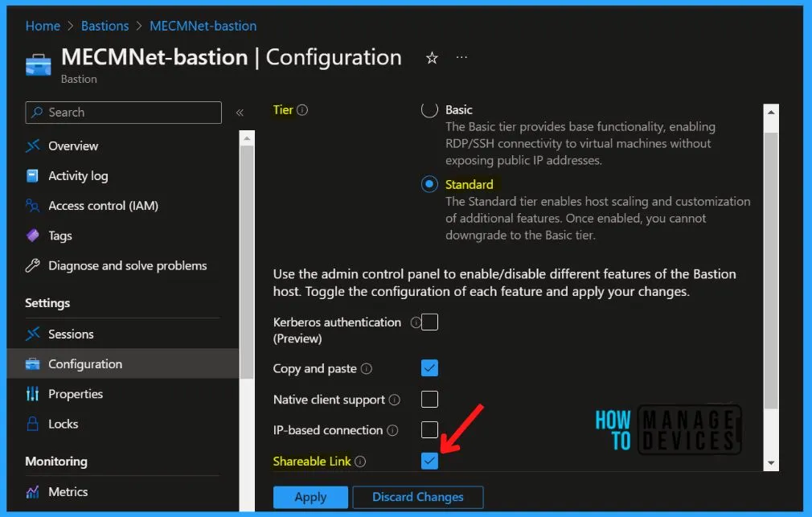Select the Basic tier radio button
This screenshot has height=517, width=812.
click(429, 110)
